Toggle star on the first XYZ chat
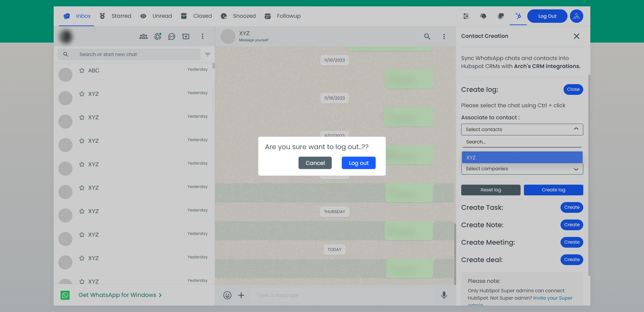644x312 pixels. pyautogui.click(x=82, y=94)
